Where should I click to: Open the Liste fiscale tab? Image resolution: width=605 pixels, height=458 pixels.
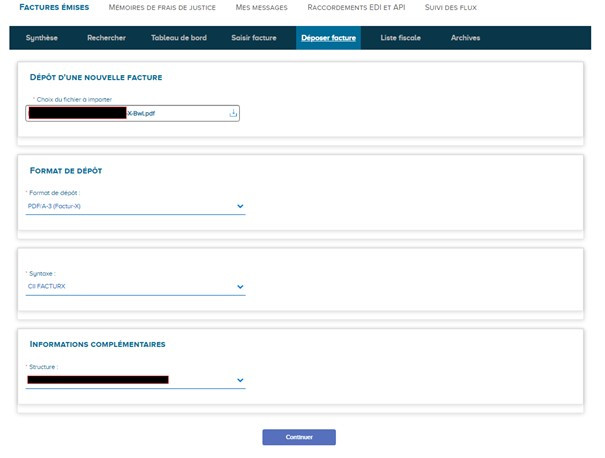click(401, 38)
